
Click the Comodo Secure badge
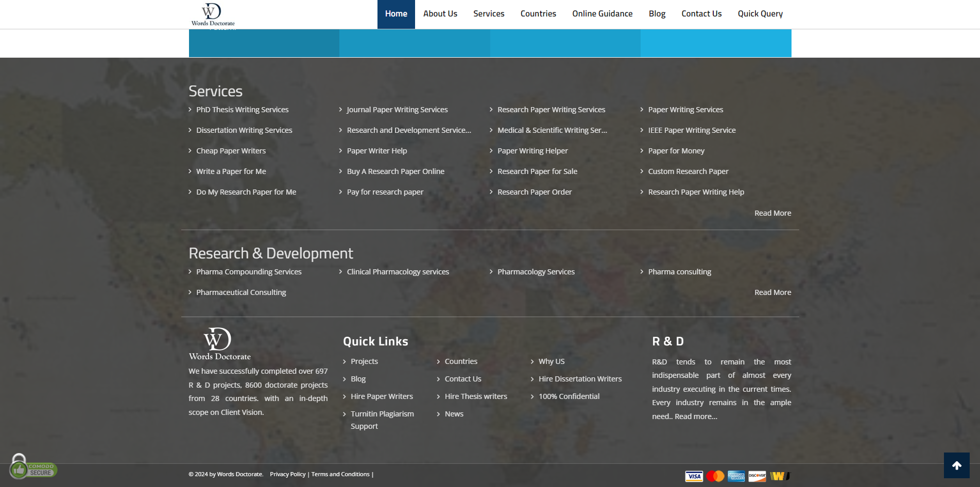32,467
